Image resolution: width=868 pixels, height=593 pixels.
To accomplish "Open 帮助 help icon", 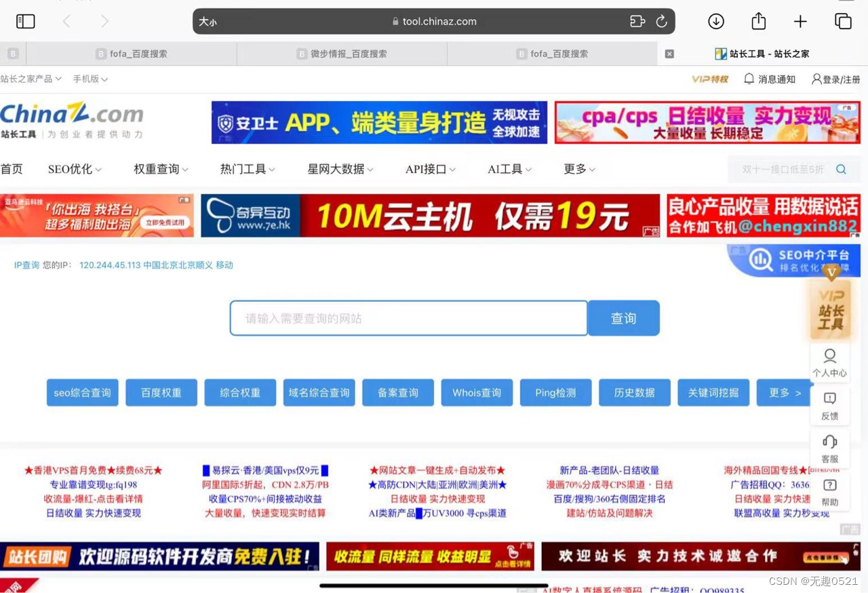I will coord(829,493).
